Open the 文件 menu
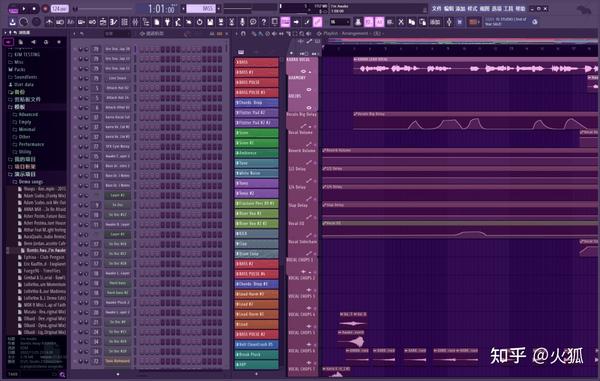Screen dimensions: 600x381 pos(436,8)
